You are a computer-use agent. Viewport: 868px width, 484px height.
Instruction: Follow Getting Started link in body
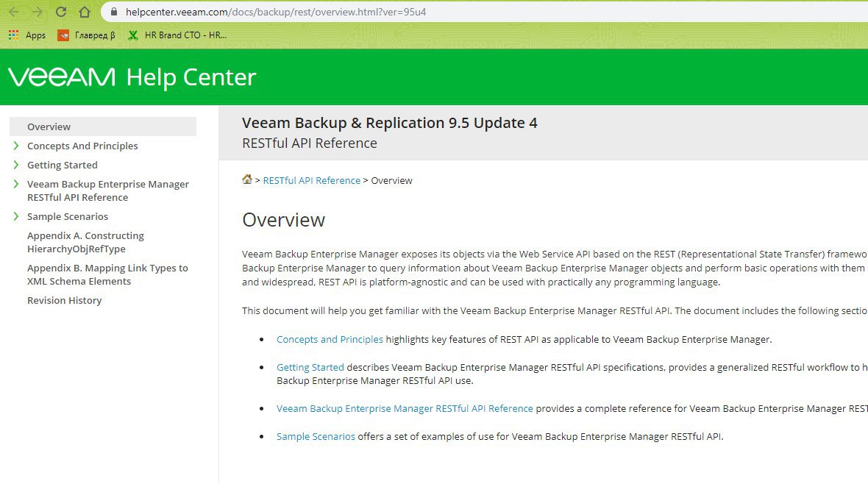click(310, 367)
